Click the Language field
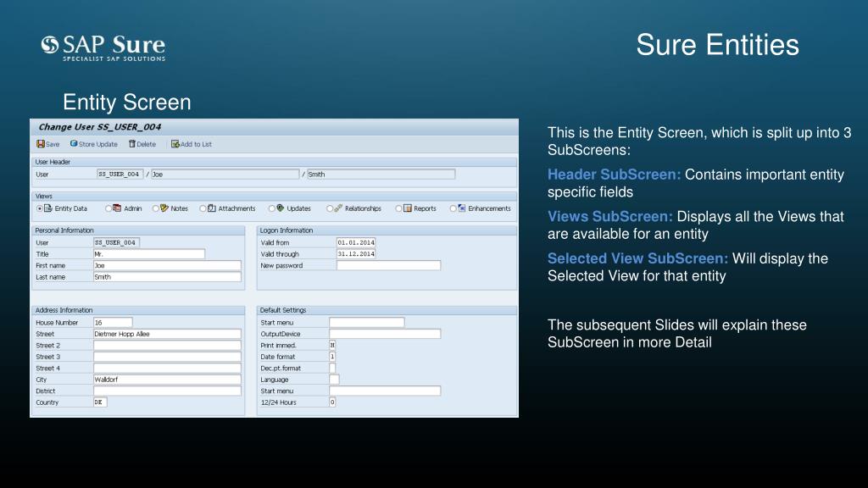The width and height of the screenshot is (868, 488). click(334, 380)
